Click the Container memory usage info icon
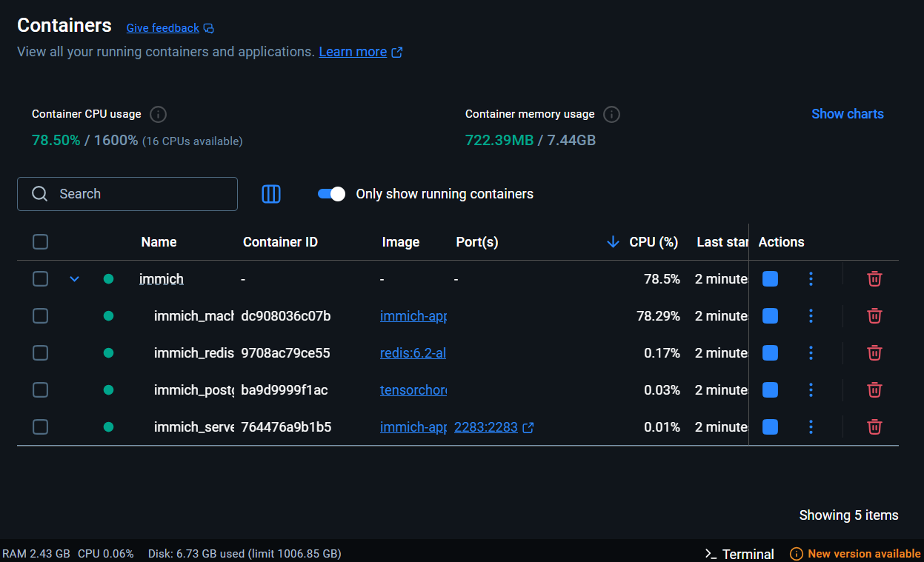The image size is (924, 562). click(611, 115)
